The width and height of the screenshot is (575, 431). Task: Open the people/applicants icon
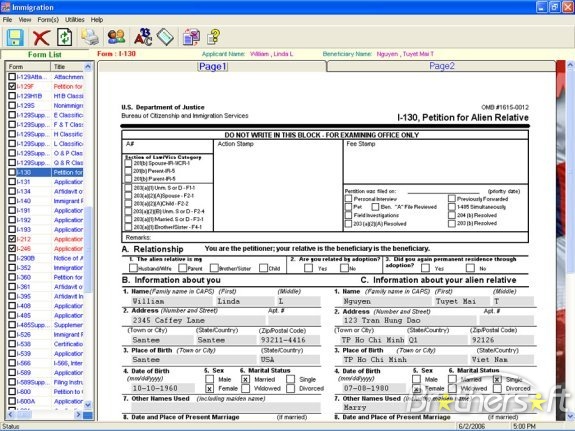pyautogui.click(x=116, y=37)
